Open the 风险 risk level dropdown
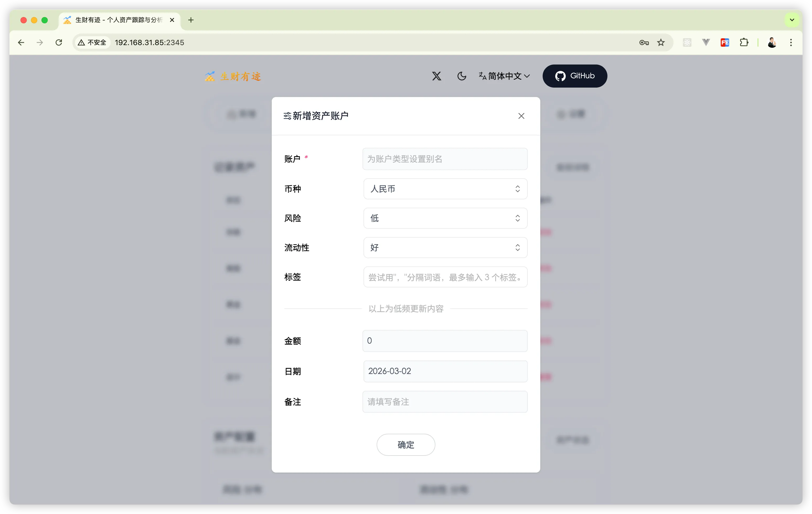This screenshot has height=514, width=812. point(445,218)
